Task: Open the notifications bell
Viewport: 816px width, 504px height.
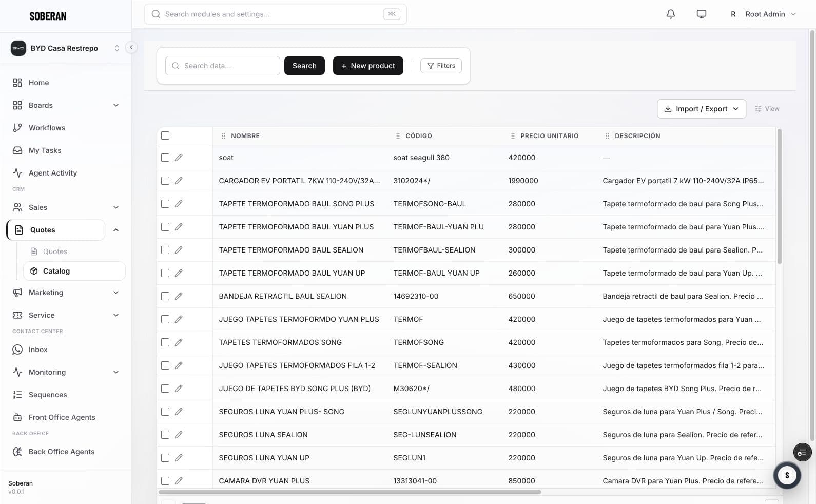Action: 670,14
